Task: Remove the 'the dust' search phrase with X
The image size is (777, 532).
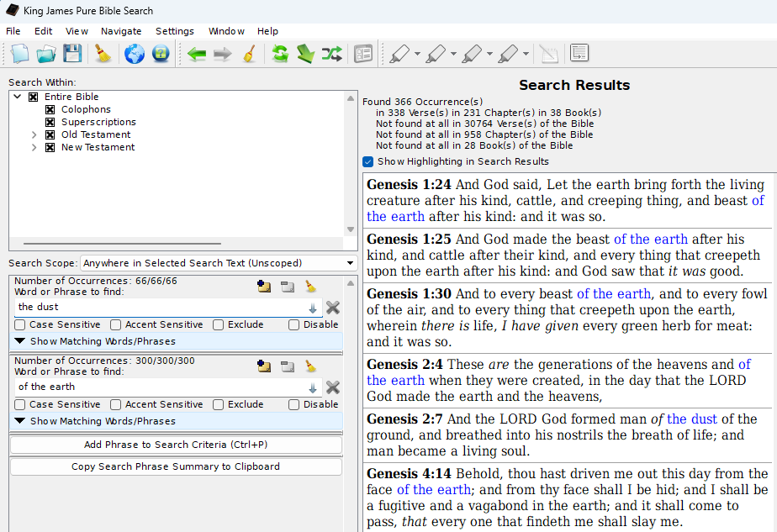Action: [x=333, y=308]
